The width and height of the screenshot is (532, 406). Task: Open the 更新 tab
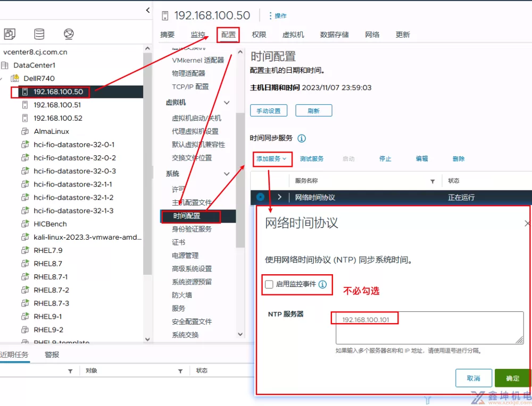point(403,35)
